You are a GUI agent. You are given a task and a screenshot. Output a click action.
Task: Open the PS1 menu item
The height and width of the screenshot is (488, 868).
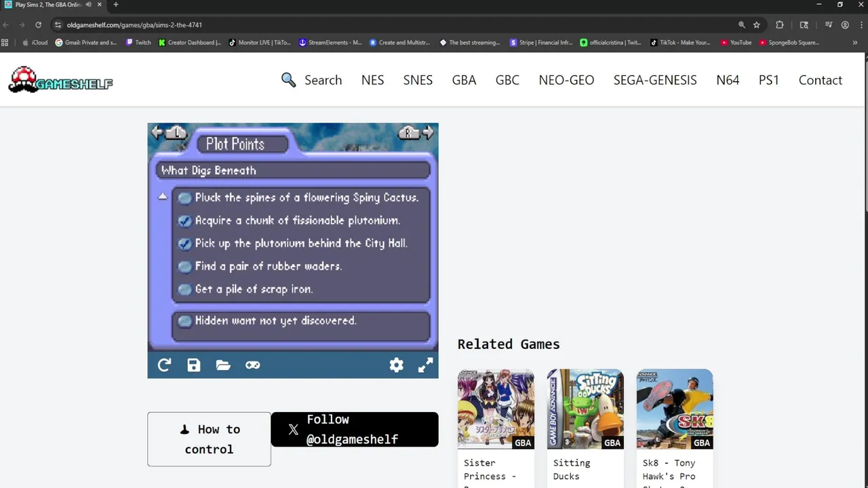pos(769,80)
